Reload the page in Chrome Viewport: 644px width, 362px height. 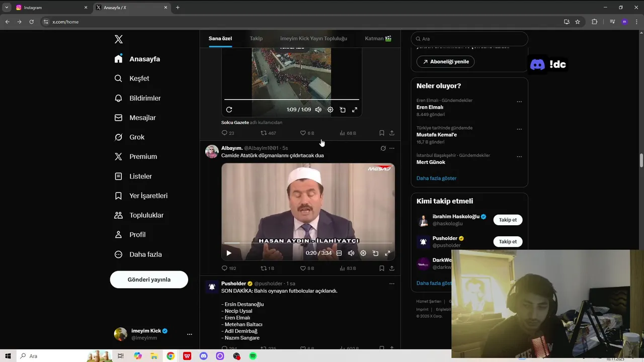pyautogui.click(x=31, y=22)
